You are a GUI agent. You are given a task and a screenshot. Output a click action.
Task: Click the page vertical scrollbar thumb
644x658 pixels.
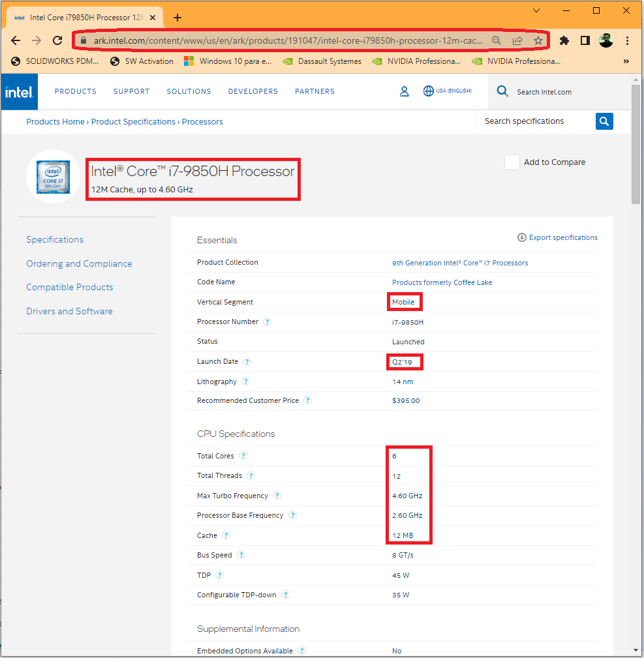coord(636,144)
